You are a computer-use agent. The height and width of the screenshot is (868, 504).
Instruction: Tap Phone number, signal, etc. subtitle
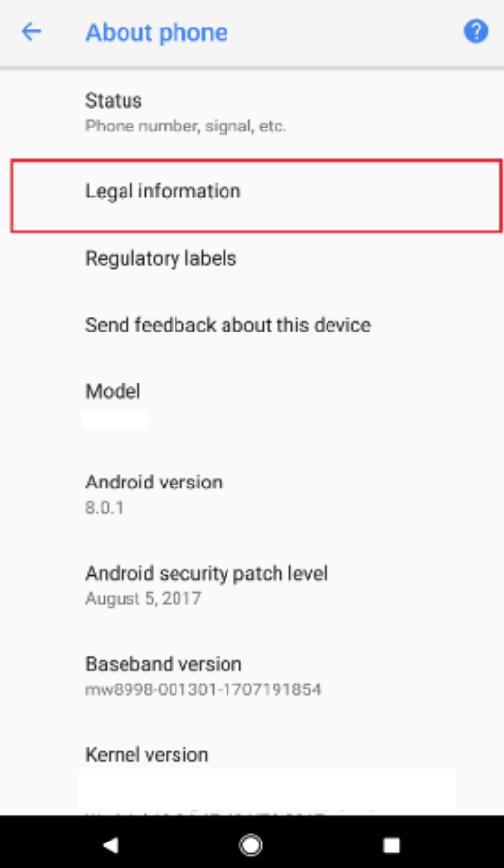pos(186,127)
